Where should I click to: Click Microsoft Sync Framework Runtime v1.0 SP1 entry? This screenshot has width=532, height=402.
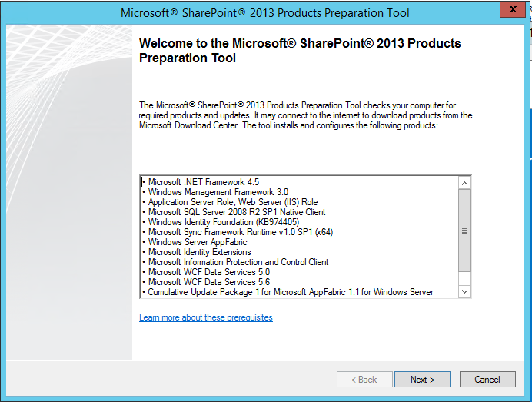click(241, 232)
